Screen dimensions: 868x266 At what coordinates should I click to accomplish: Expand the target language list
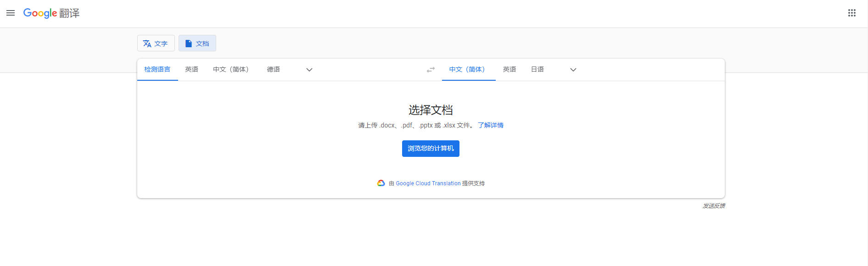pos(573,70)
